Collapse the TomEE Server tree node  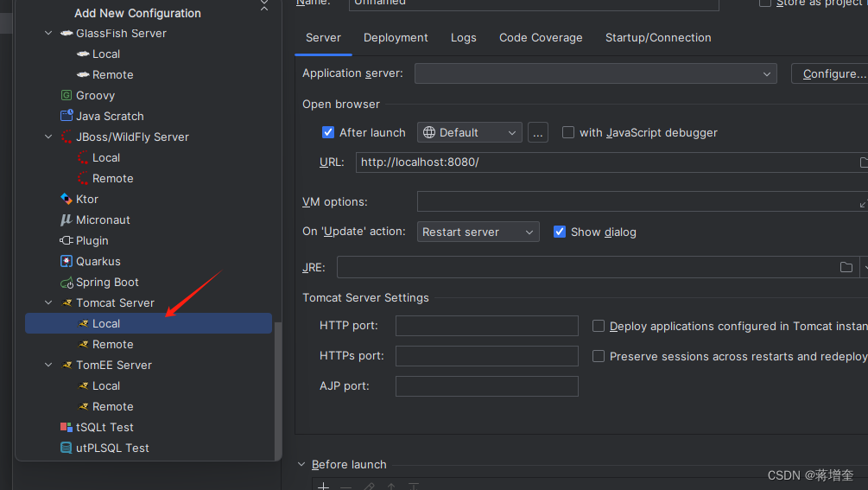click(48, 365)
